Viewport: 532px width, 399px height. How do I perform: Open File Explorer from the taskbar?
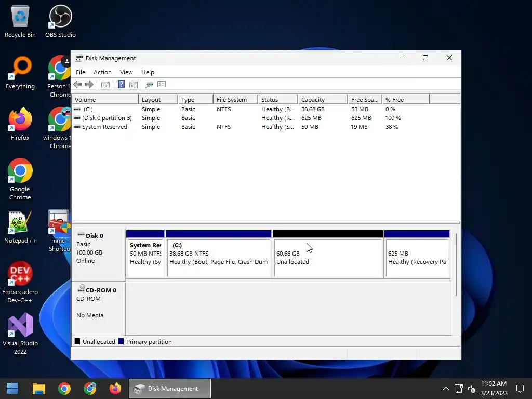[38, 389]
